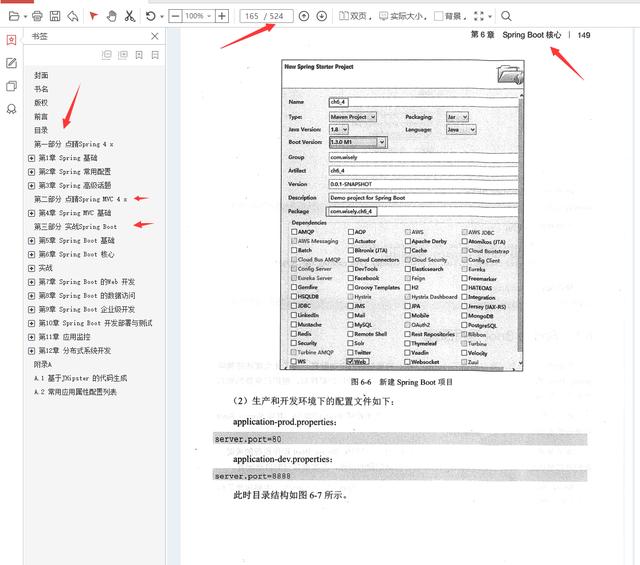
Task: Open the annotation pencil panel in sidebar
Action: point(11,63)
